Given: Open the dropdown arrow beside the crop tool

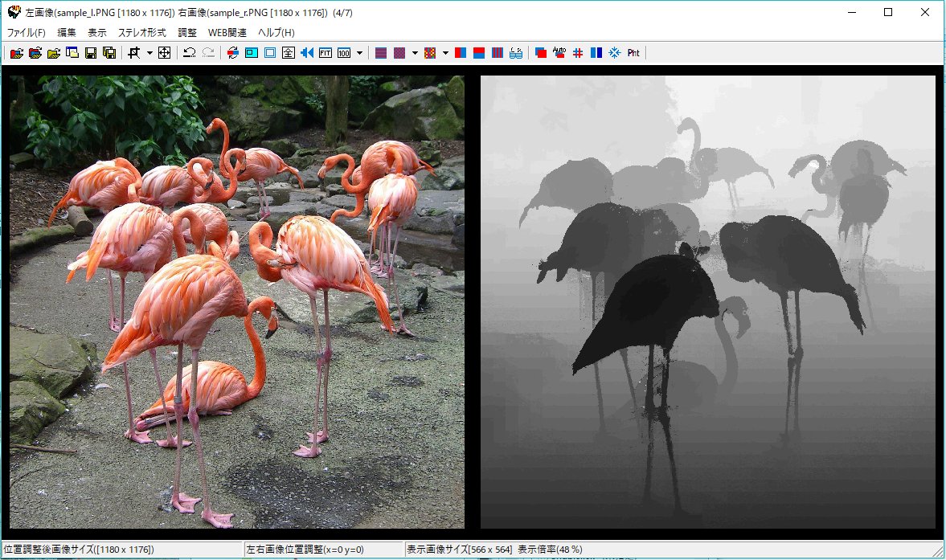Looking at the screenshot, I should tap(149, 53).
